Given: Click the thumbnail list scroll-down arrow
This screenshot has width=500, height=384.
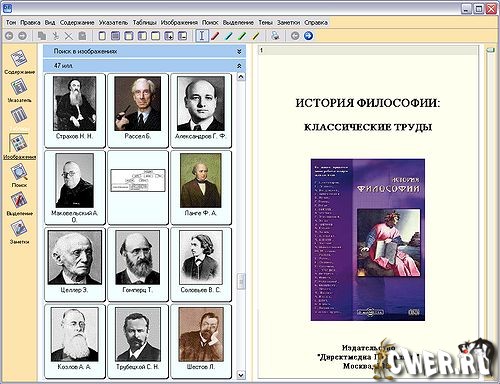Looking at the screenshot, I should (241, 375).
